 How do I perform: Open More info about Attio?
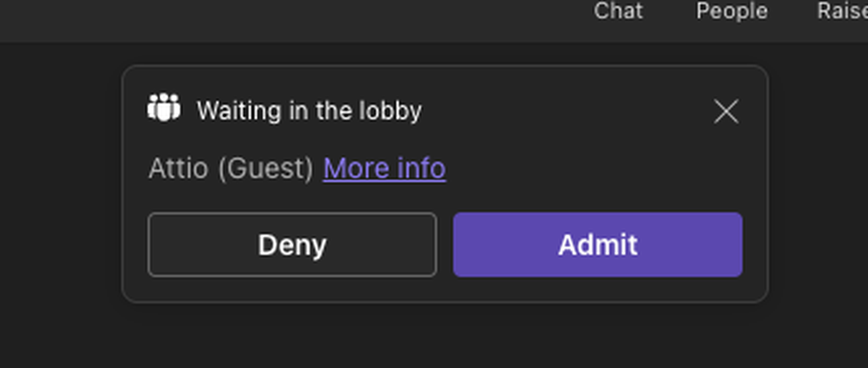pos(384,168)
